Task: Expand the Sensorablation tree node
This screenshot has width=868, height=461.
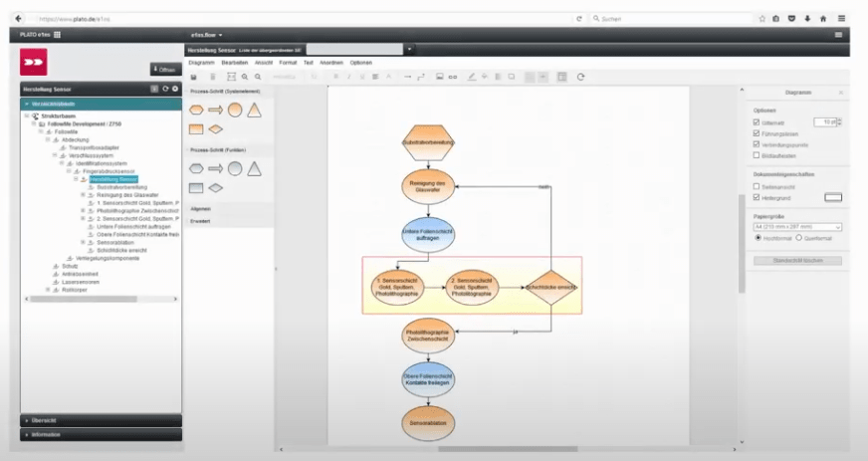Action: (x=83, y=242)
